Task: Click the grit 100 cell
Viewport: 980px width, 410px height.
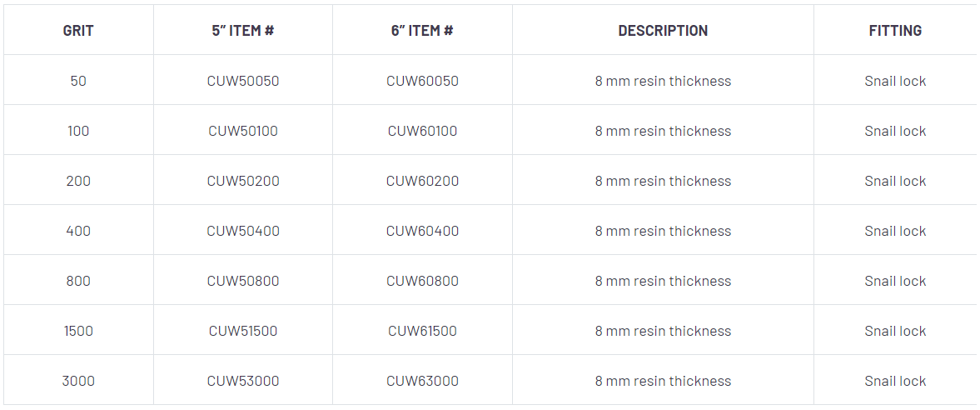Action: pos(78,131)
